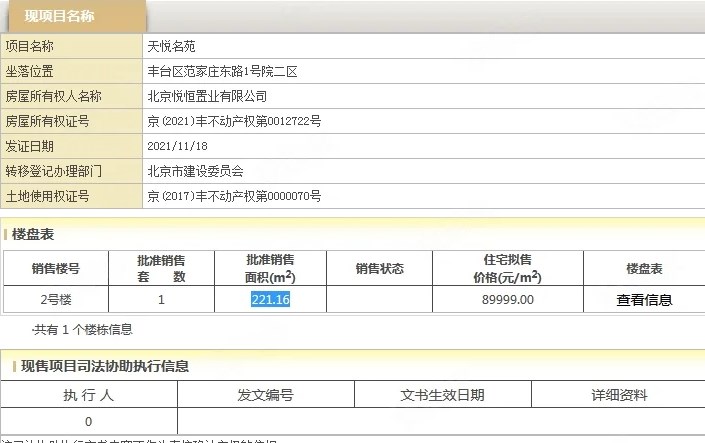This screenshot has height=443, width=705.
Task: Click the department 北京市建设委员会
Action: coord(195,171)
